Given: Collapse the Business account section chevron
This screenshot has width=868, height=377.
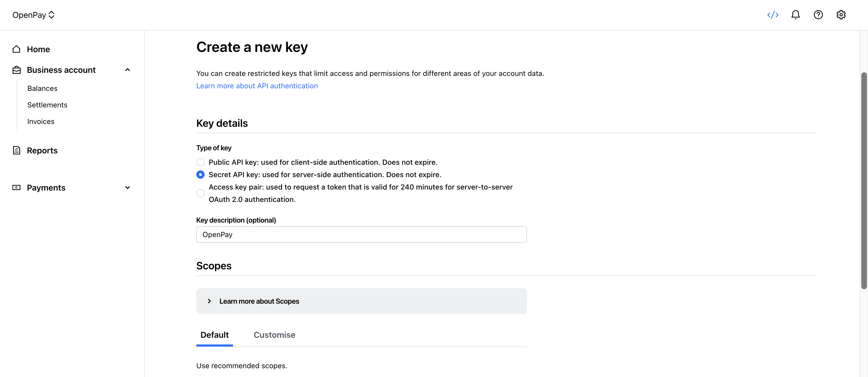Looking at the screenshot, I should (x=128, y=70).
